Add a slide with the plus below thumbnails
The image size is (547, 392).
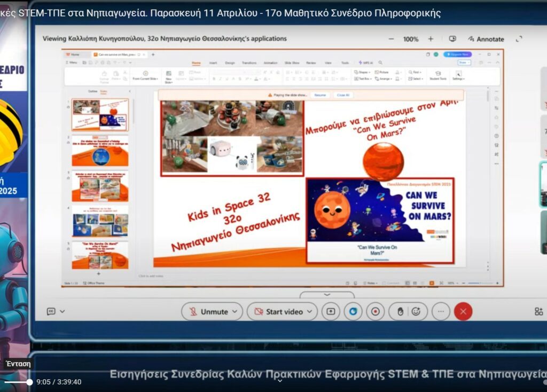[99, 274]
